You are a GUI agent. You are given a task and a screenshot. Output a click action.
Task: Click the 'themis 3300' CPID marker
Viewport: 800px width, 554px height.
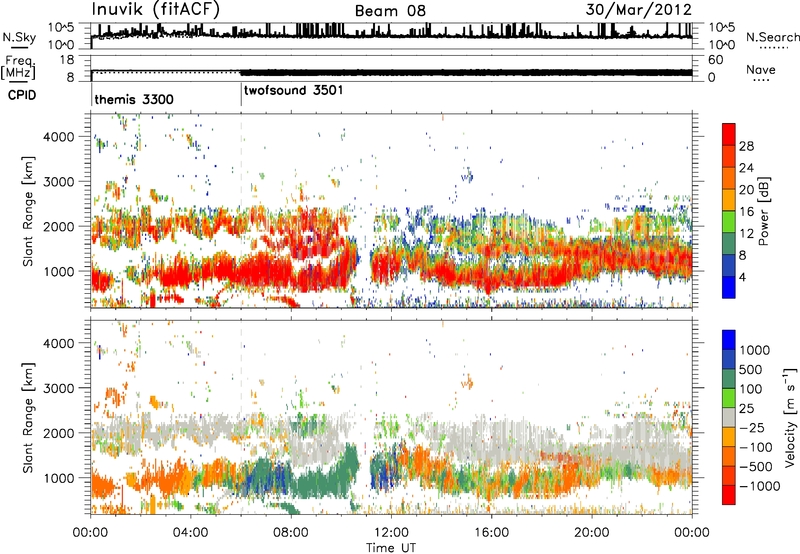(x=134, y=99)
